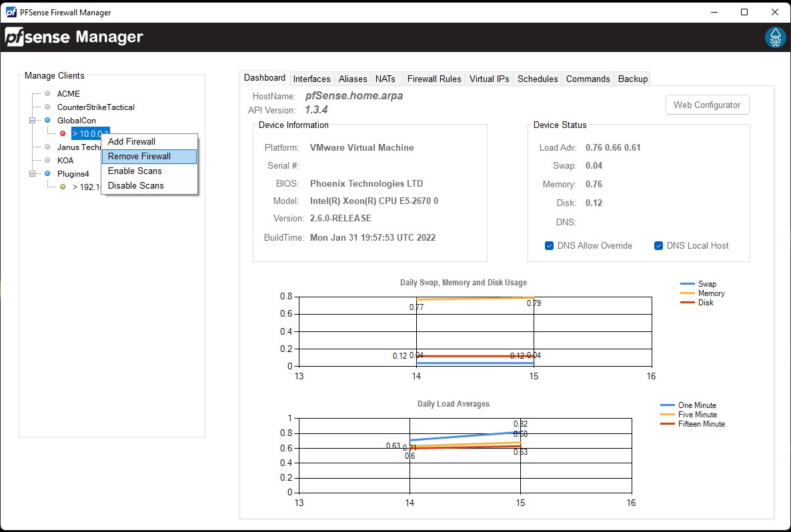This screenshot has height=532, width=791.
Task: Click the BuildTime value Mon Jan 31
Action: [x=373, y=237]
